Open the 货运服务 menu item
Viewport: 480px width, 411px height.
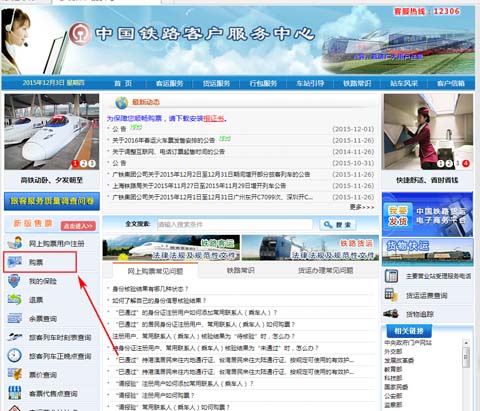coord(217,83)
